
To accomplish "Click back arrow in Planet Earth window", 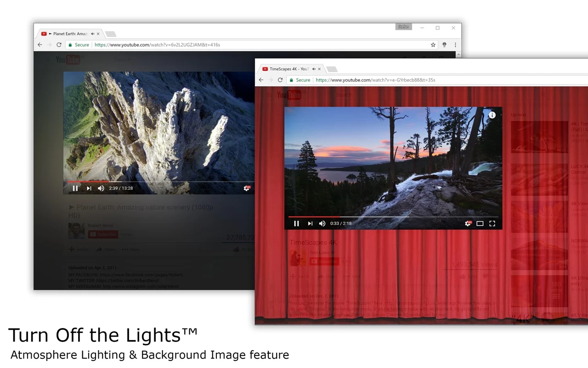I will coord(40,45).
